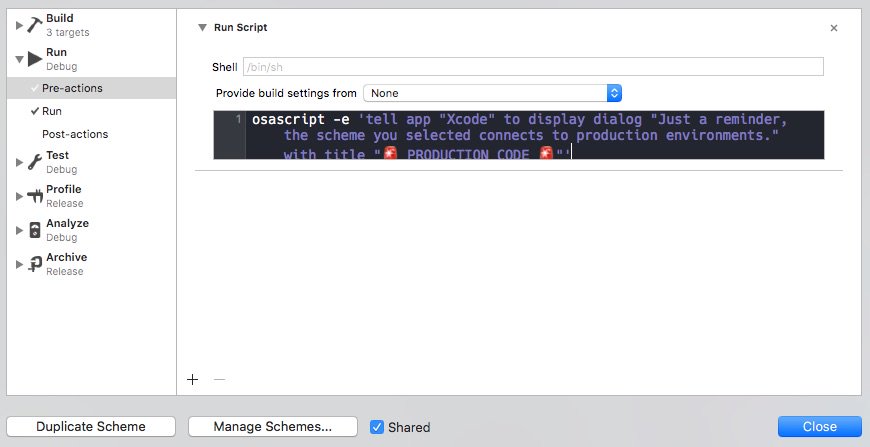The height and width of the screenshot is (447, 870).
Task: Select the Run item under Run Debug
Action: tap(92, 111)
